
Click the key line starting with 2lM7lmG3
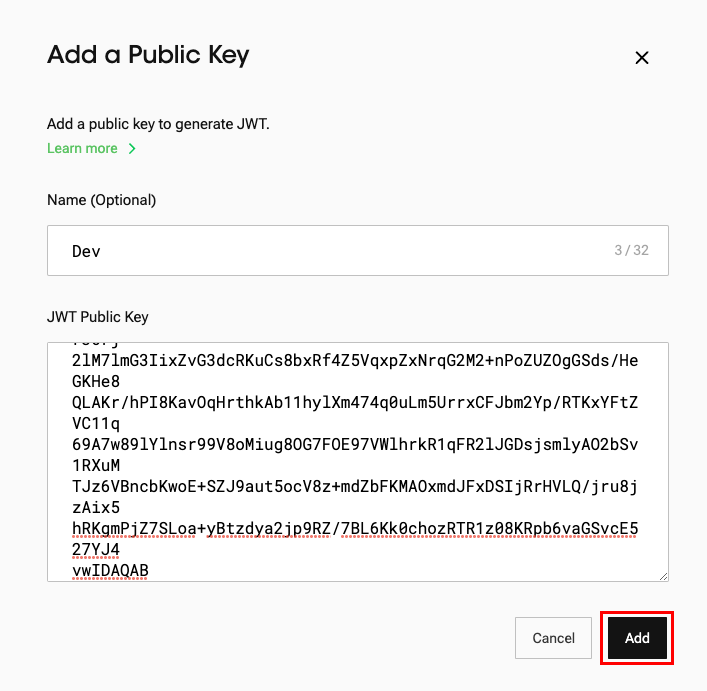click(355, 360)
